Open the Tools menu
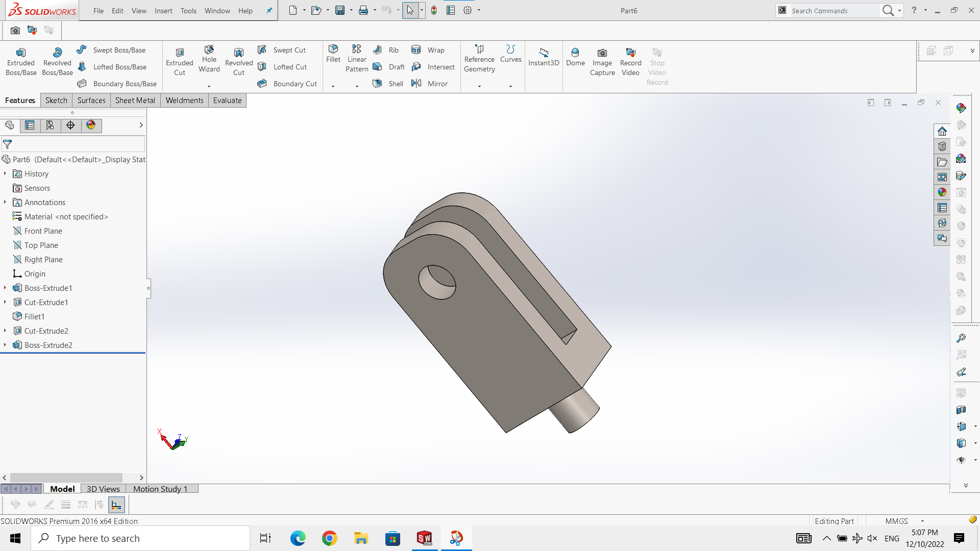Image resolution: width=980 pixels, height=551 pixels. click(188, 11)
